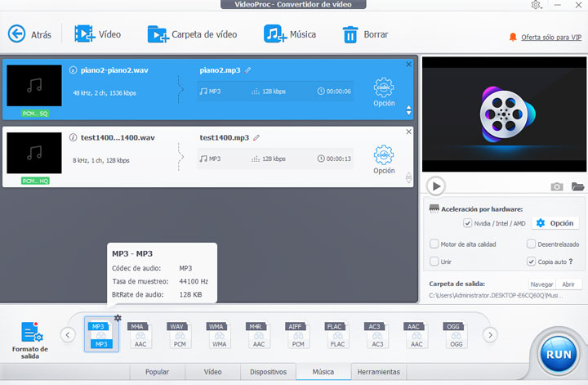Open hardware acceleration Opción settings
The image size is (588, 385).
(556, 223)
